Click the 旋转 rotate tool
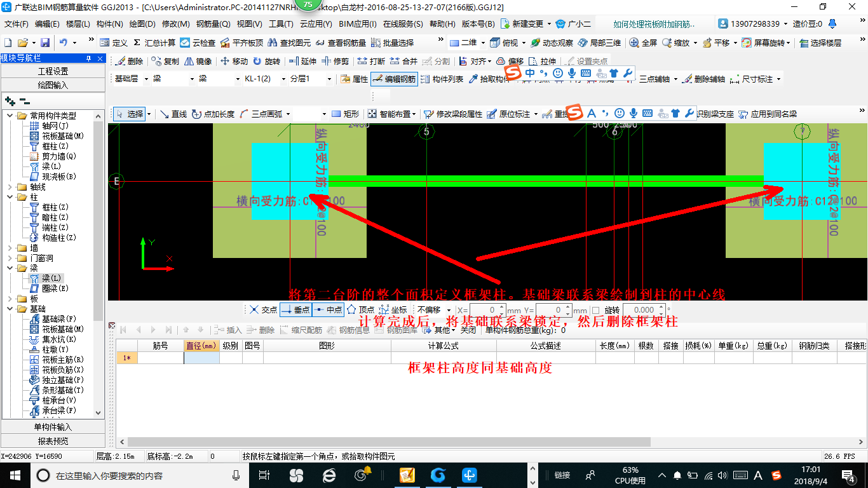Screen dimensions: 868x488 tap(266, 62)
